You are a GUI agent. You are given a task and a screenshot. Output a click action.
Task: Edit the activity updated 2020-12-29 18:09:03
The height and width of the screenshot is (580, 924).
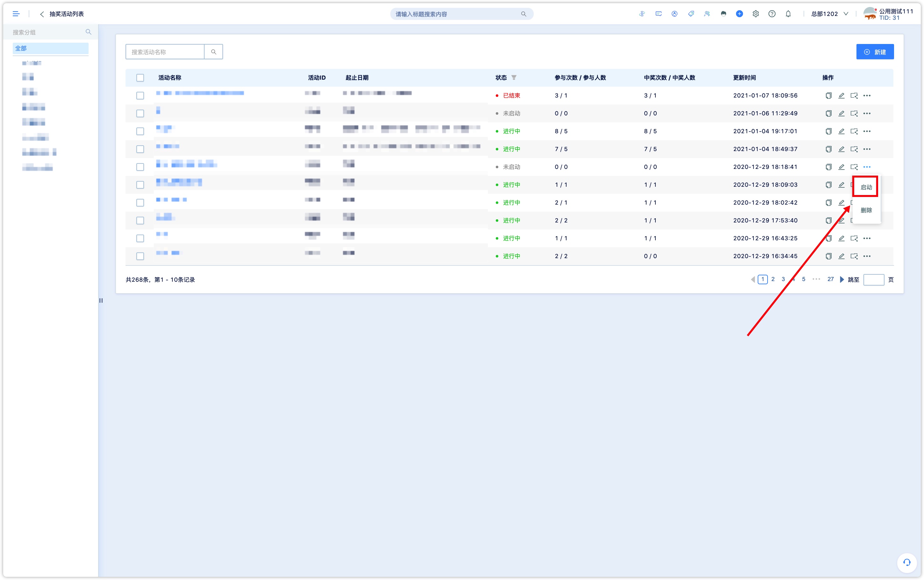(841, 185)
